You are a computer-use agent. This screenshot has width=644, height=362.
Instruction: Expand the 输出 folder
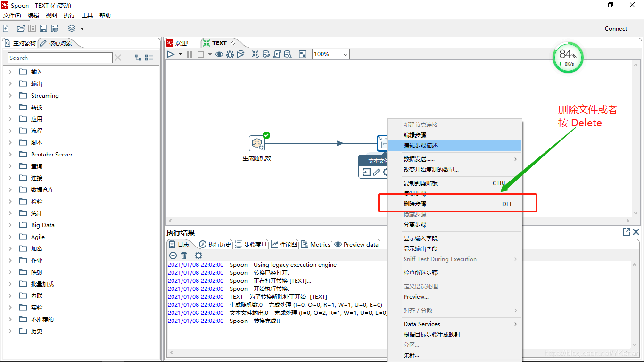coord(10,83)
